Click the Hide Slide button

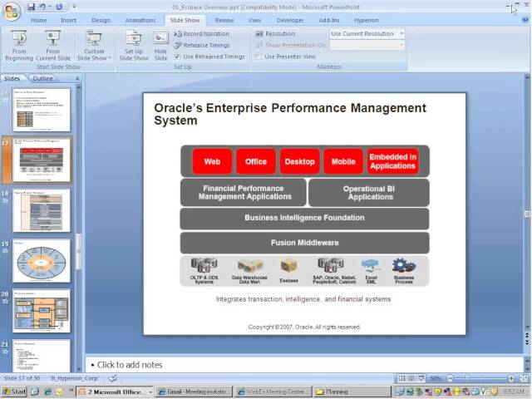point(160,46)
